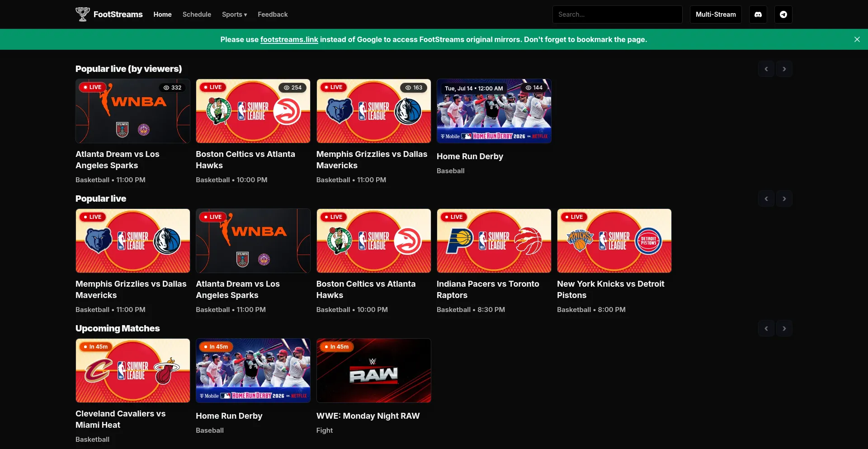Viewport: 868px width, 449px height.
Task: Click 'Boston Celtics vs Atlanta Hawks' title in top row
Action: 245,160
